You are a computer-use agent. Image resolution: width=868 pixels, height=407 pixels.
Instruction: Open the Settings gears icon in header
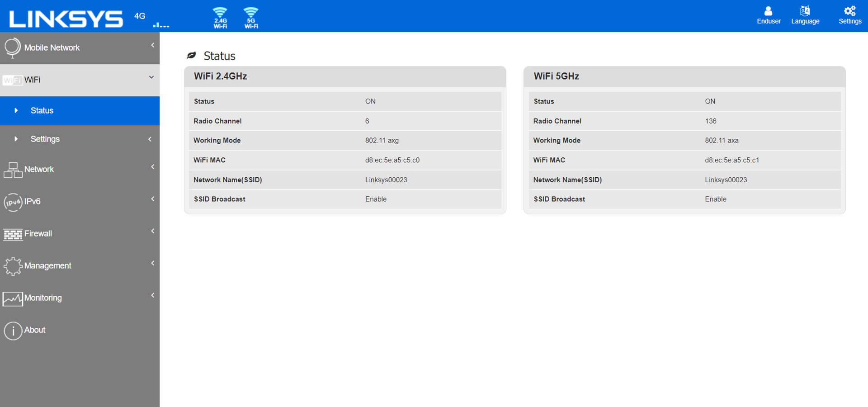[849, 15]
